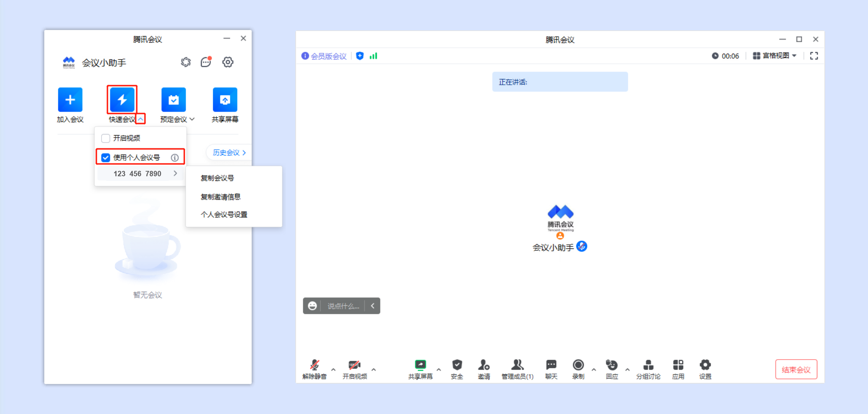Maximize the 腾讯会议 meeting window
Image resolution: width=868 pixels, height=414 pixels.
[799, 39]
